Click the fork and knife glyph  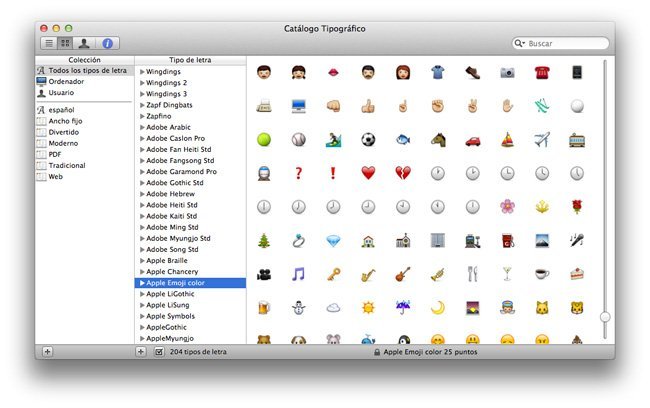tap(473, 274)
